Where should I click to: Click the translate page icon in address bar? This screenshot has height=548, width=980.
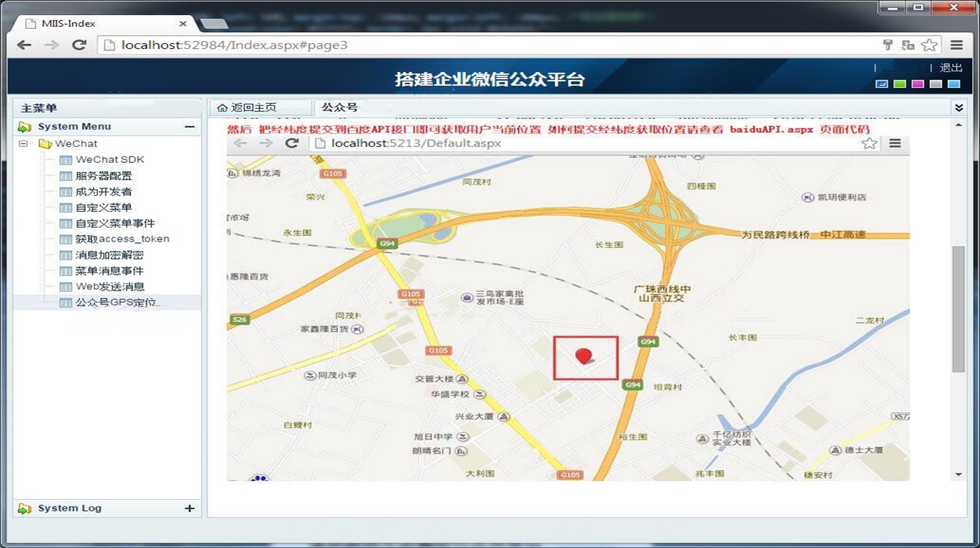(908, 45)
